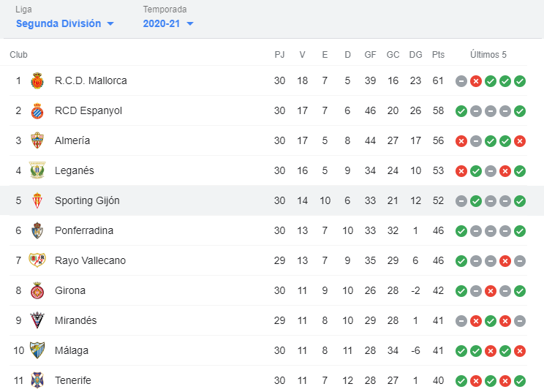Click the Sporting Gijón club crest
This screenshot has width=544, height=392.
tap(37, 200)
